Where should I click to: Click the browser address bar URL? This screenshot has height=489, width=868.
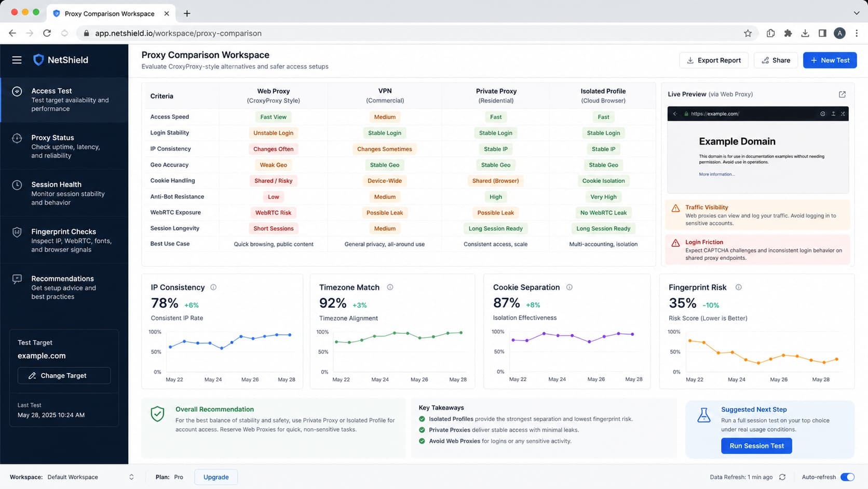pyautogui.click(x=178, y=33)
